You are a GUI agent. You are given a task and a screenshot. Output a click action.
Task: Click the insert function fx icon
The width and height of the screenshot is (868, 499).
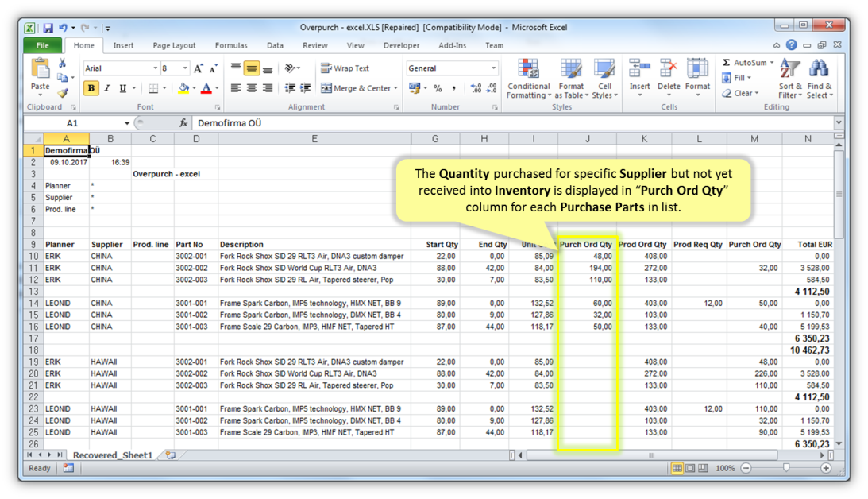pos(183,123)
